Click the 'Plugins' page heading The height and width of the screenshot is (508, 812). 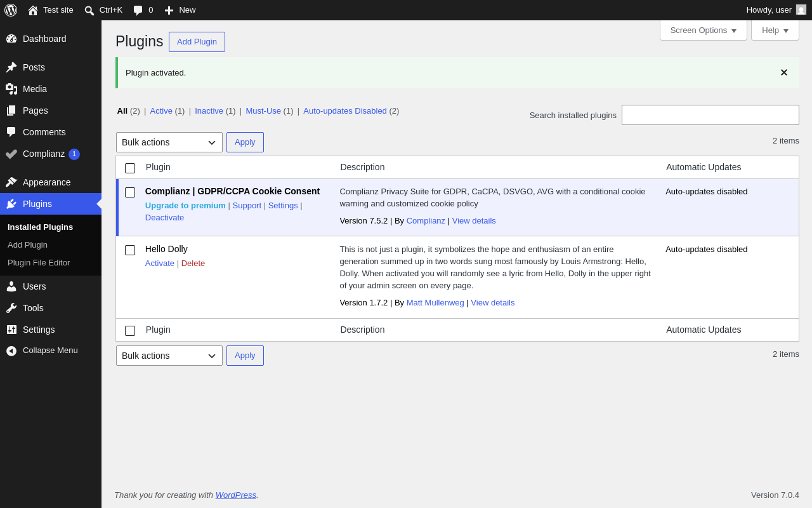140,41
